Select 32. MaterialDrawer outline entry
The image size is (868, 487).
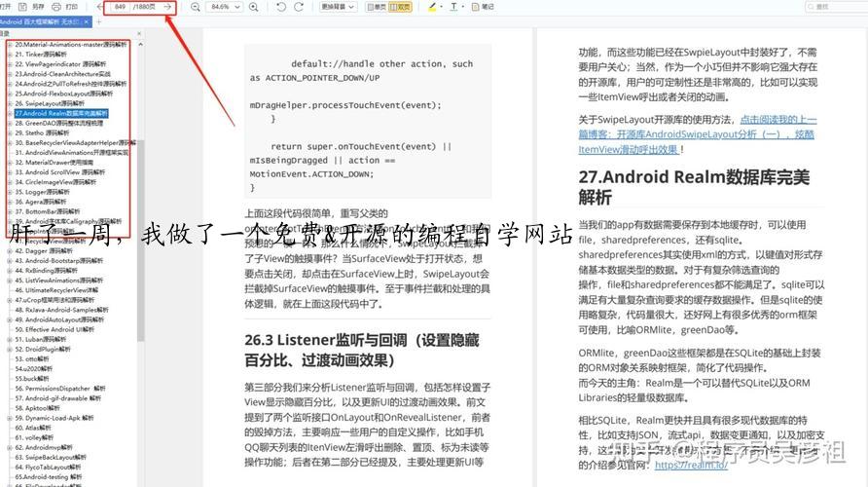pyautogui.click(x=54, y=163)
